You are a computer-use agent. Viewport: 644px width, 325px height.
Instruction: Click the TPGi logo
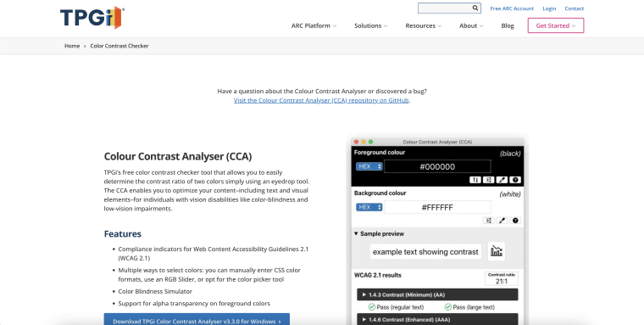coord(92,18)
